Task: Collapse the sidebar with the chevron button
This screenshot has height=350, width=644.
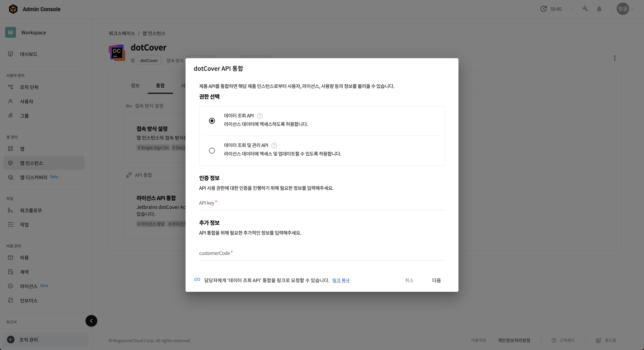Action: [x=91, y=321]
